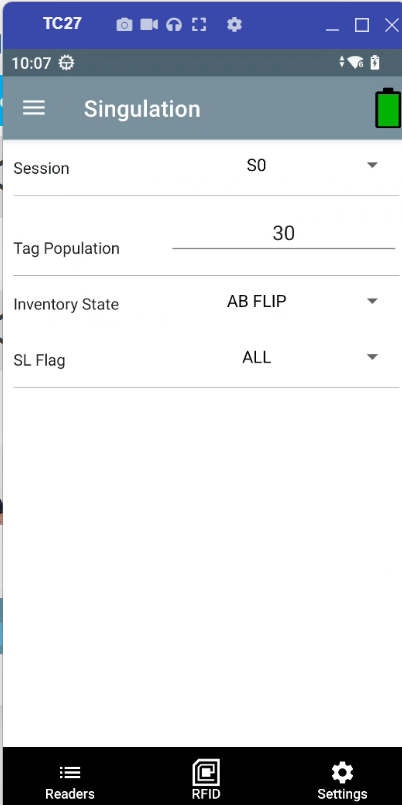The width and height of the screenshot is (402, 805).
Task: Switch to the Settings tab
Action: 342,781
